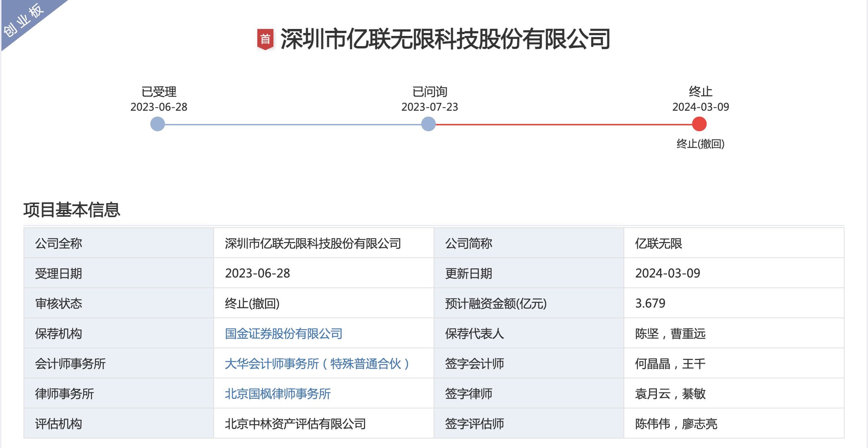Click the company title heading
The width and height of the screenshot is (868, 448).
(445, 39)
